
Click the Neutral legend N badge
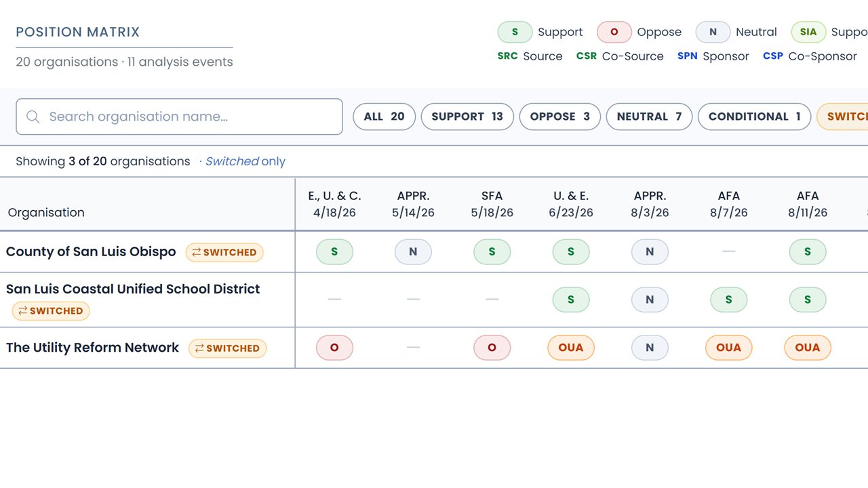tap(713, 32)
